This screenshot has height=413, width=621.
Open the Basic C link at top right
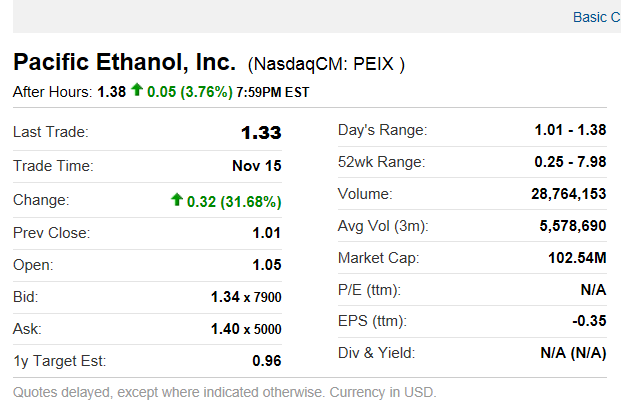(x=596, y=17)
